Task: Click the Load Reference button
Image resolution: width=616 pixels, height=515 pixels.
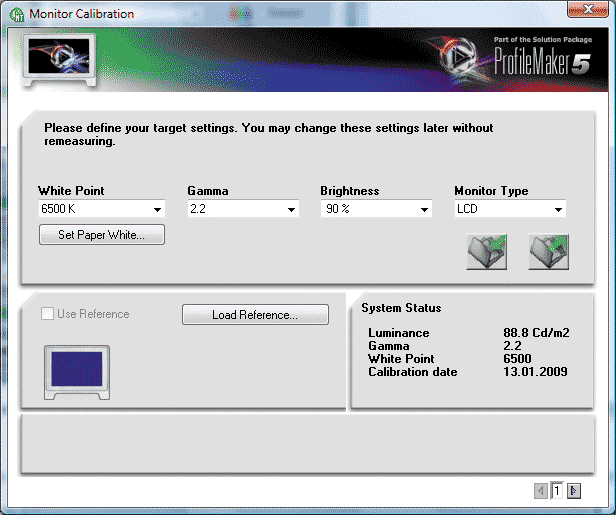Action: [x=255, y=315]
